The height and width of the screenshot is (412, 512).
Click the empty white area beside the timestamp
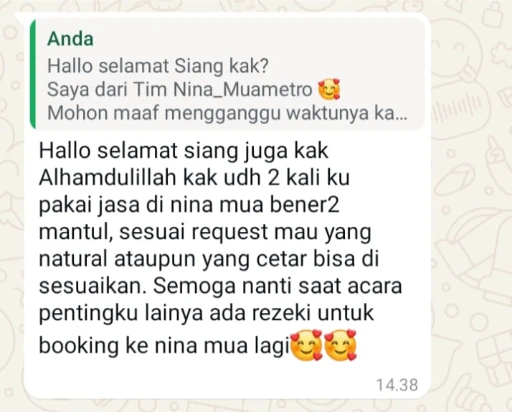(x=200, y=385)
